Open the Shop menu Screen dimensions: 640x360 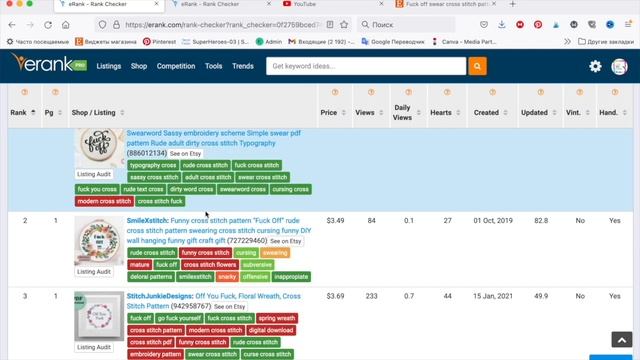pos(139,66)
